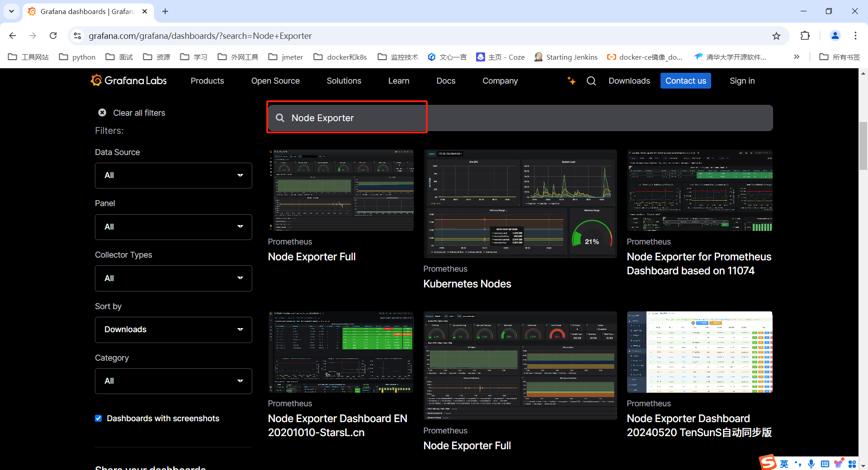Image resolution: width=868 pixels, height=470 pixels.
Task: Expand the Category filter dropdown
Action: coord(174,381)
